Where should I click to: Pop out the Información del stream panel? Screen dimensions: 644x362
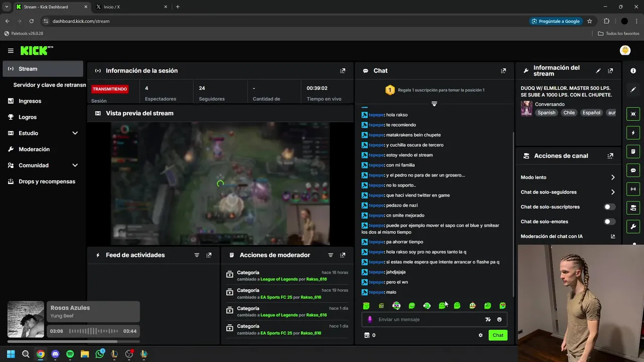(x=610, y=71)
